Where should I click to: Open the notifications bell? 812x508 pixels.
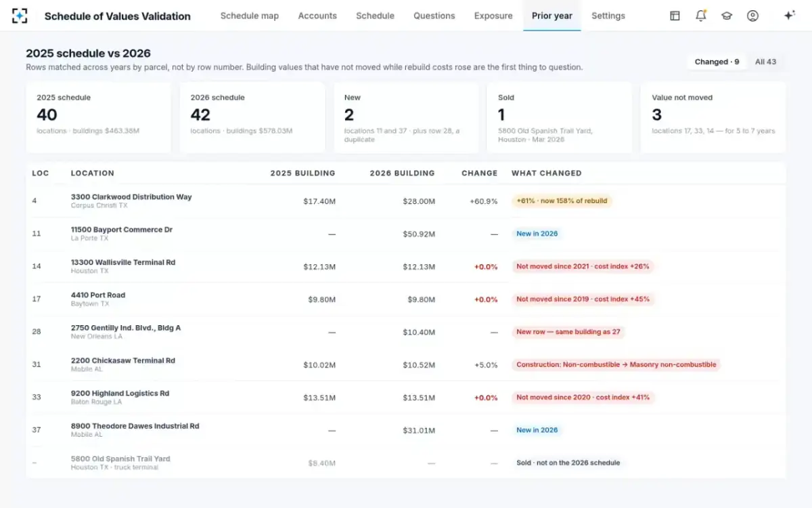click(x=701, y=16)
